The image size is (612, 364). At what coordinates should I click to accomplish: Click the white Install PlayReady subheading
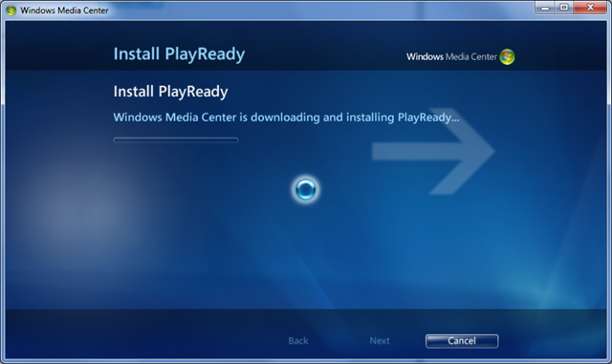point(170,92)
